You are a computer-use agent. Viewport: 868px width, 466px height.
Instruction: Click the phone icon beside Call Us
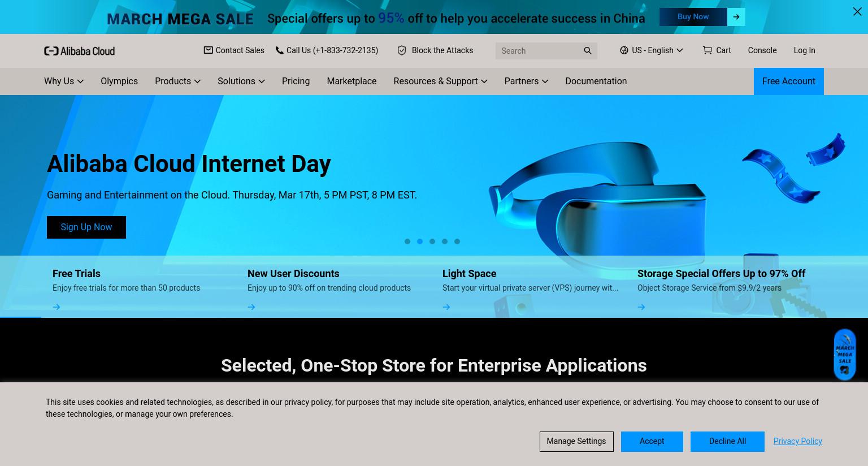[279, 50]
